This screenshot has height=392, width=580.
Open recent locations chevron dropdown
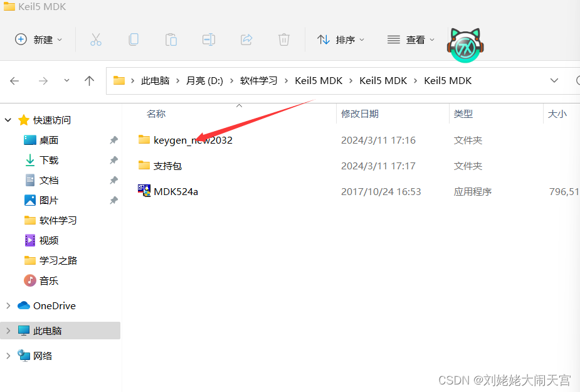[x=66, y=80]
